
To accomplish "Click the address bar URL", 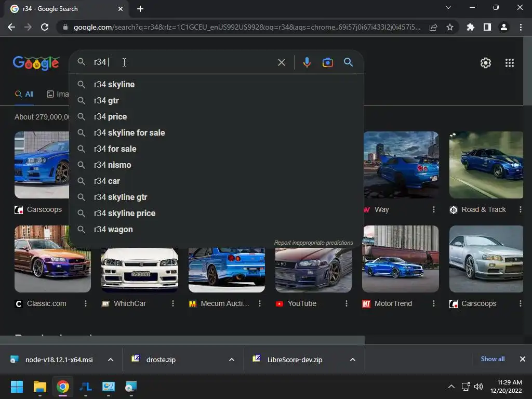I will point(247,27).
